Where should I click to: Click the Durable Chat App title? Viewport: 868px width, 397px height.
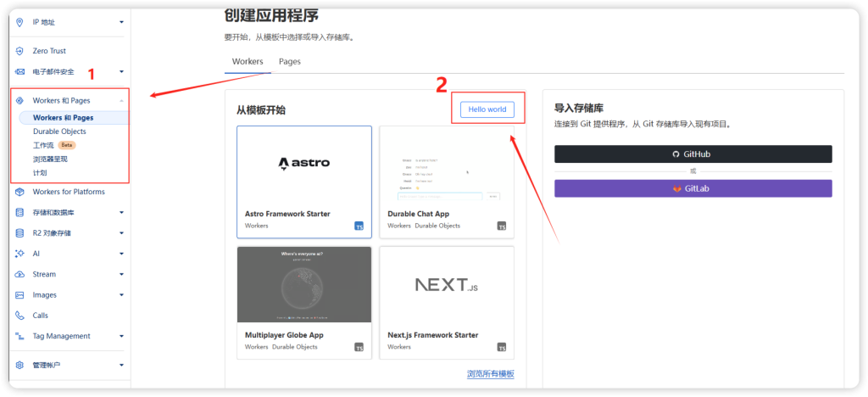(x=419, y=214)
